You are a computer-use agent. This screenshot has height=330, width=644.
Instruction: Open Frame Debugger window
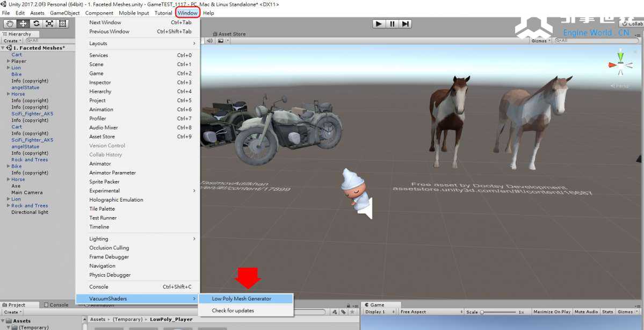click(x=138, y=257)
